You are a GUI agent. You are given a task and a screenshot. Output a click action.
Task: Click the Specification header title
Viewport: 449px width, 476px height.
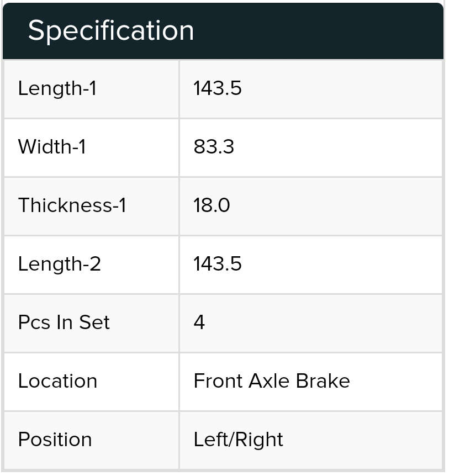(x=111, y=31)
